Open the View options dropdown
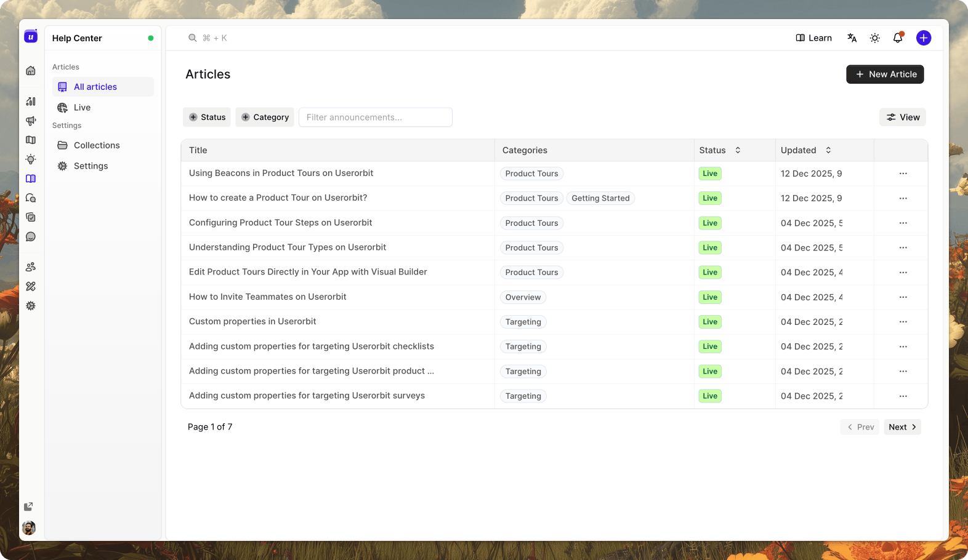The width and height of the screenshot is (968, 560). (903, 118)
